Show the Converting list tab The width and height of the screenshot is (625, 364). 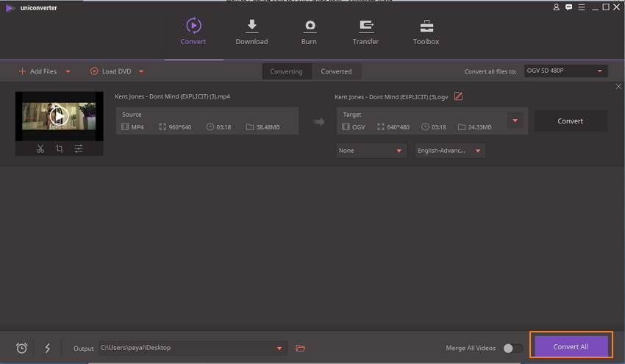point(286,71)
